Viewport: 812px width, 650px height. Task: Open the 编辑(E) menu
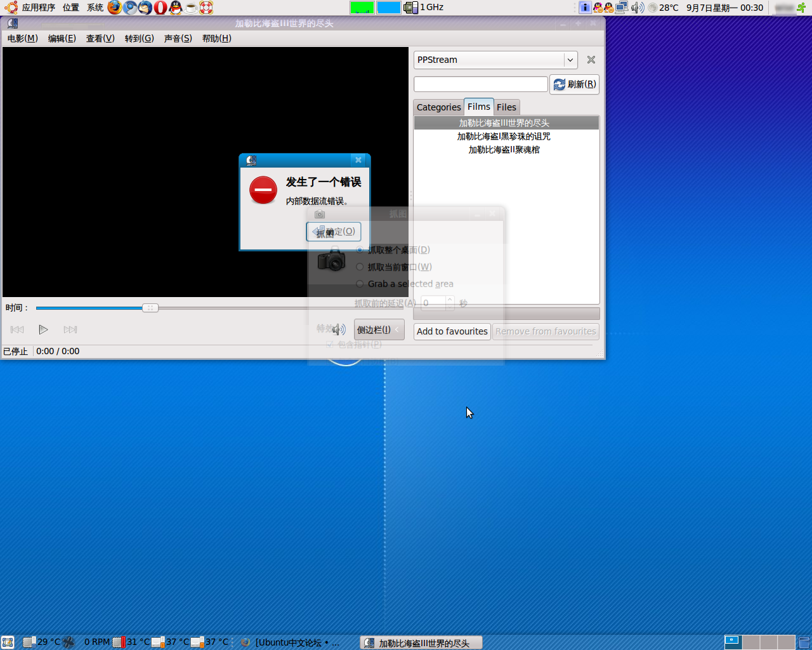pos(62,38)
